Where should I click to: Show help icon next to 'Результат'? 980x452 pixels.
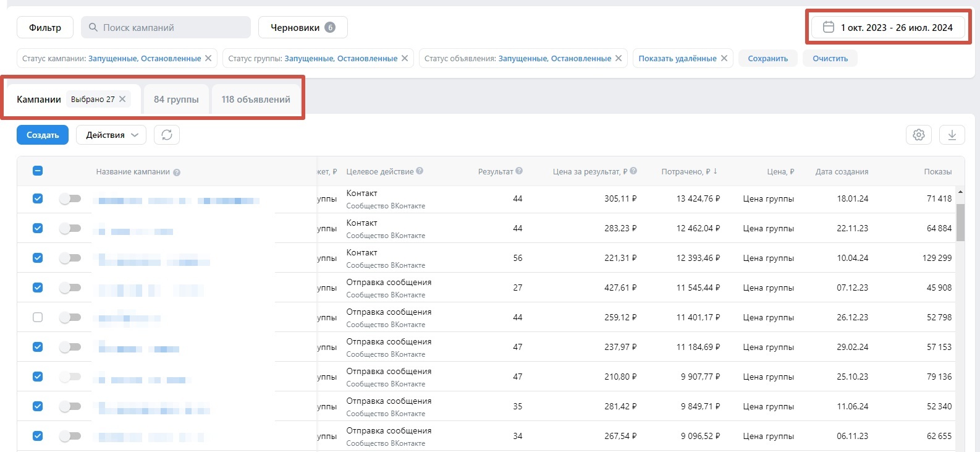click(519, 171)
